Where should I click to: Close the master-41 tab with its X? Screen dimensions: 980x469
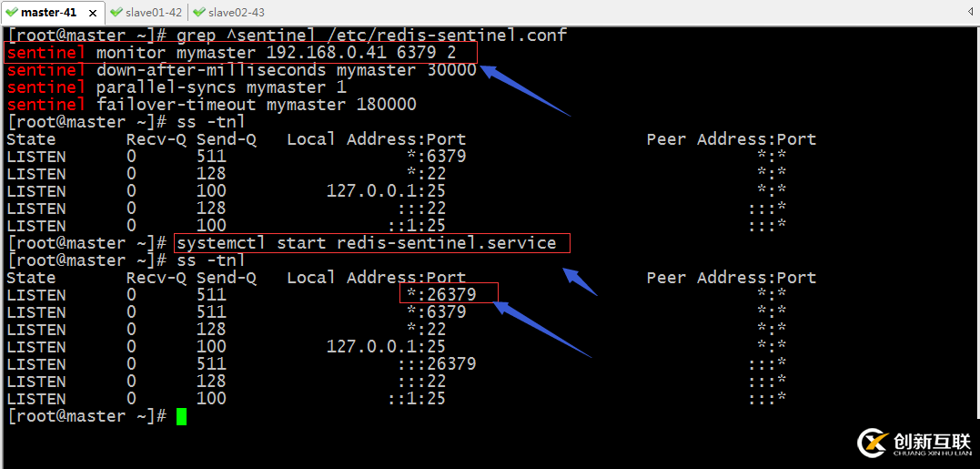(93, 13)
